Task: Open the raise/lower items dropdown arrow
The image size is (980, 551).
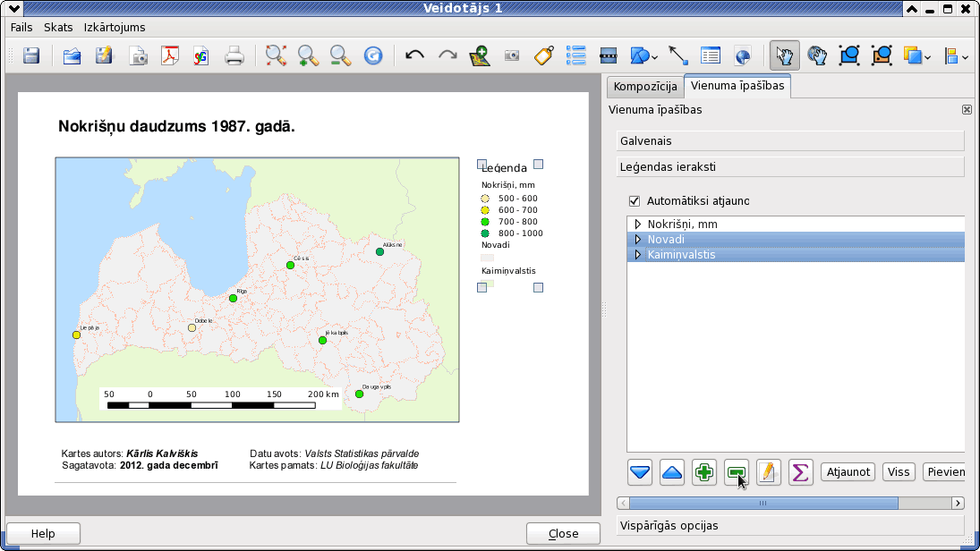Action: click(927, 57)
